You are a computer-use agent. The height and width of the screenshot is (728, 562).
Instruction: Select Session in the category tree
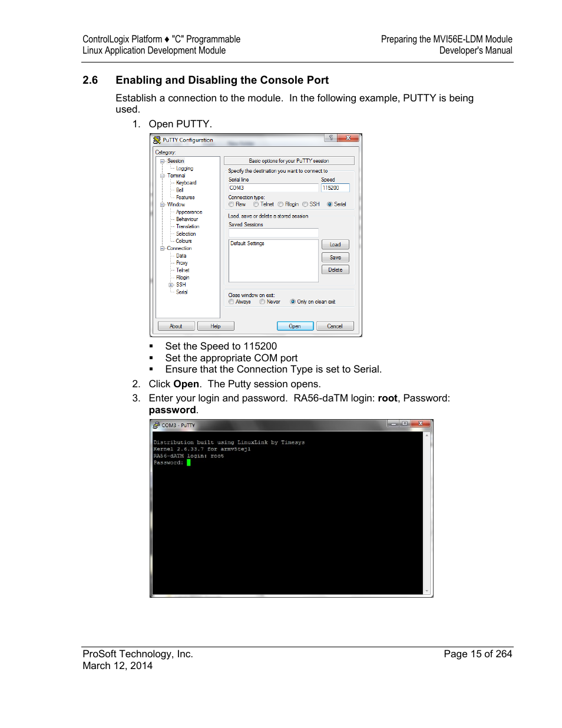click(x=176, y=161)
